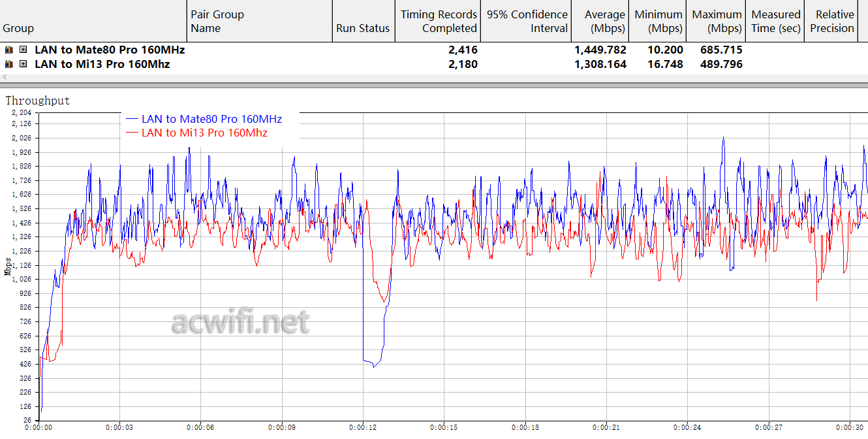Click the Run Status column header
The image size is (868, 439).
pos(363,28)
